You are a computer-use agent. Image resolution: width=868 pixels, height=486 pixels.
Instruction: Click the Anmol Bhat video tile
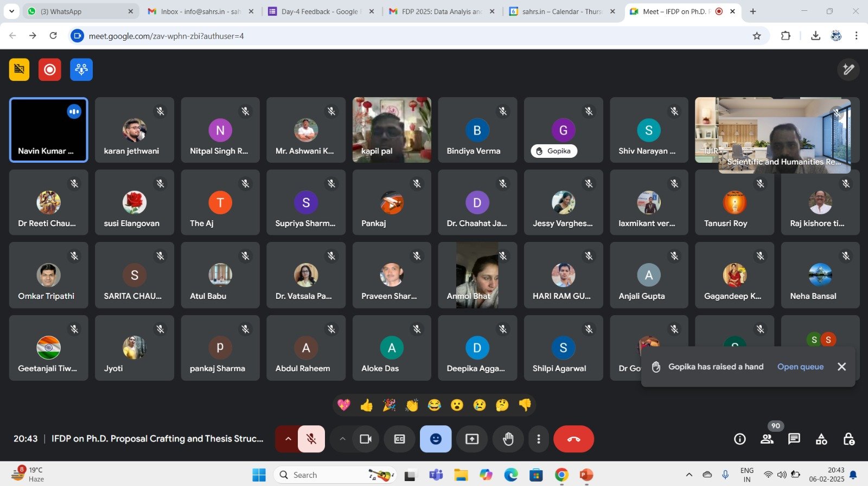(x=477, y=275)
